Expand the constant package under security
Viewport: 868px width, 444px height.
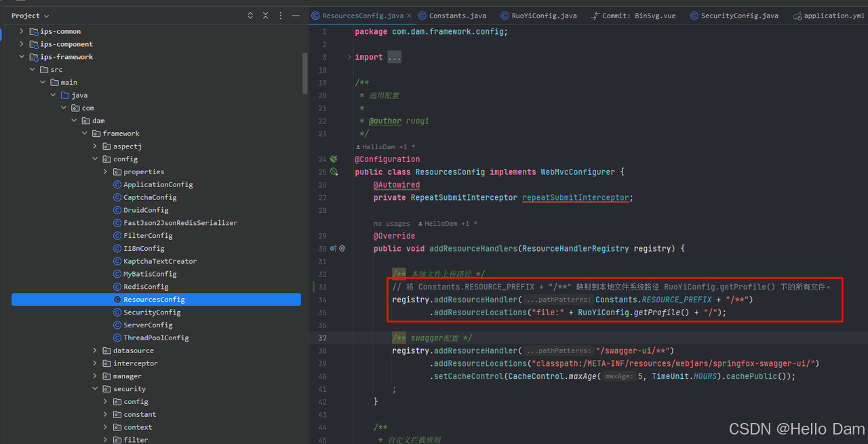coord(105,414)
